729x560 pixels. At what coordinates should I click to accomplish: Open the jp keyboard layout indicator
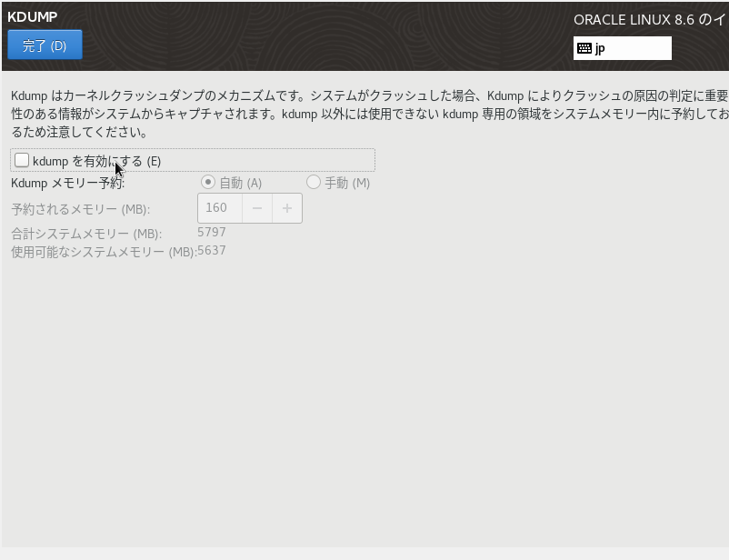click(622, 48)
